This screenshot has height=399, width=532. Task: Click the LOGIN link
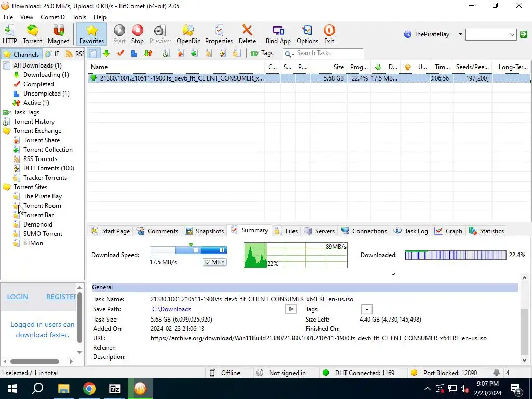pyautogui.click(x=18, y=297)
